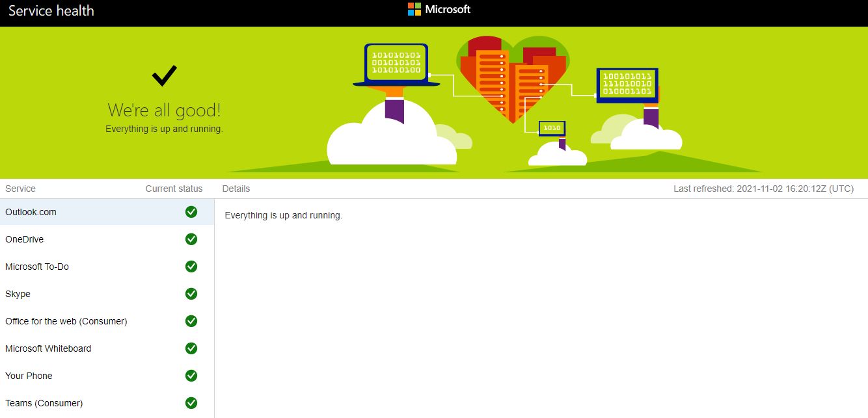868x418 pixels.
Task: Click the Service health page title
Action: tap(51, 10)
